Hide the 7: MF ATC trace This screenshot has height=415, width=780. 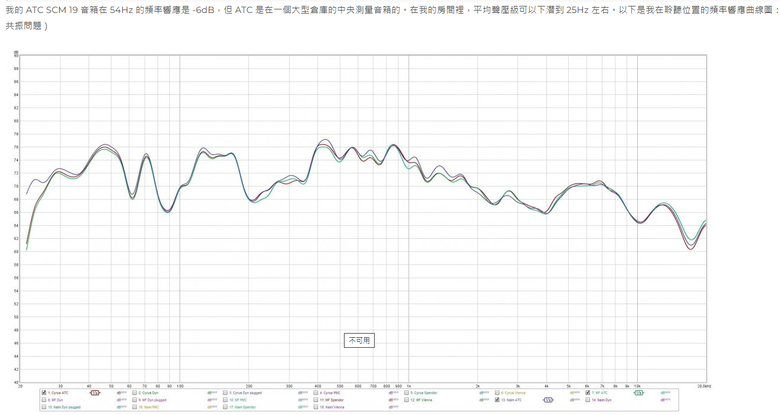click(x=588, y=393)
